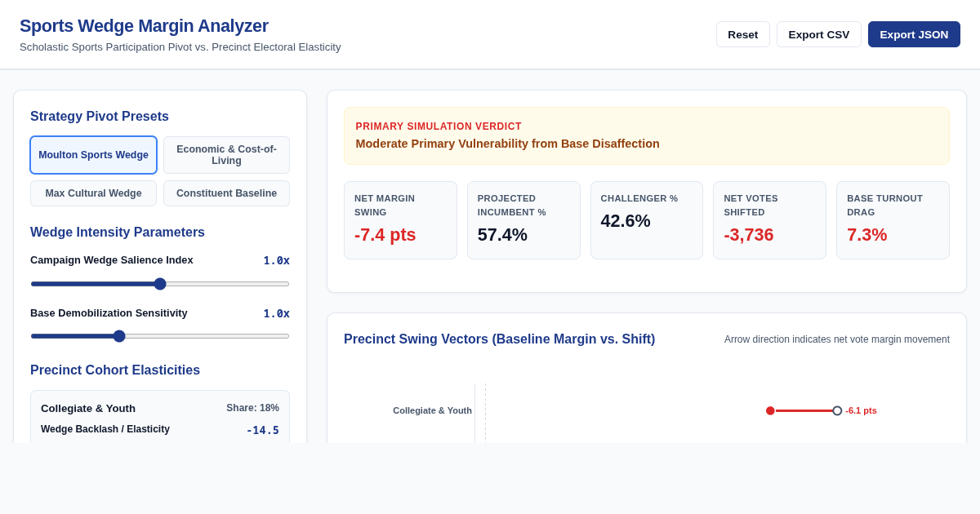
Task: Click the Net Margin Swing value -7.4 pts
Action: click(x=385, y=235)
